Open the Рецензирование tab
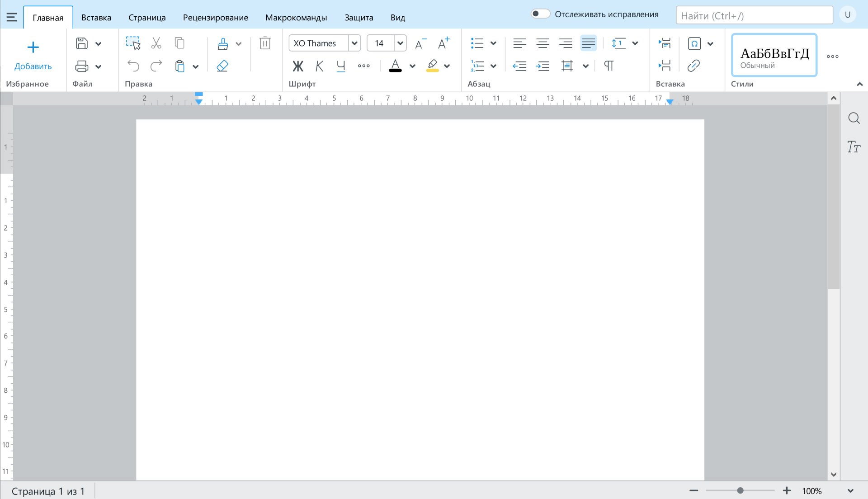The image size is (868, 499). pos(215,18)
